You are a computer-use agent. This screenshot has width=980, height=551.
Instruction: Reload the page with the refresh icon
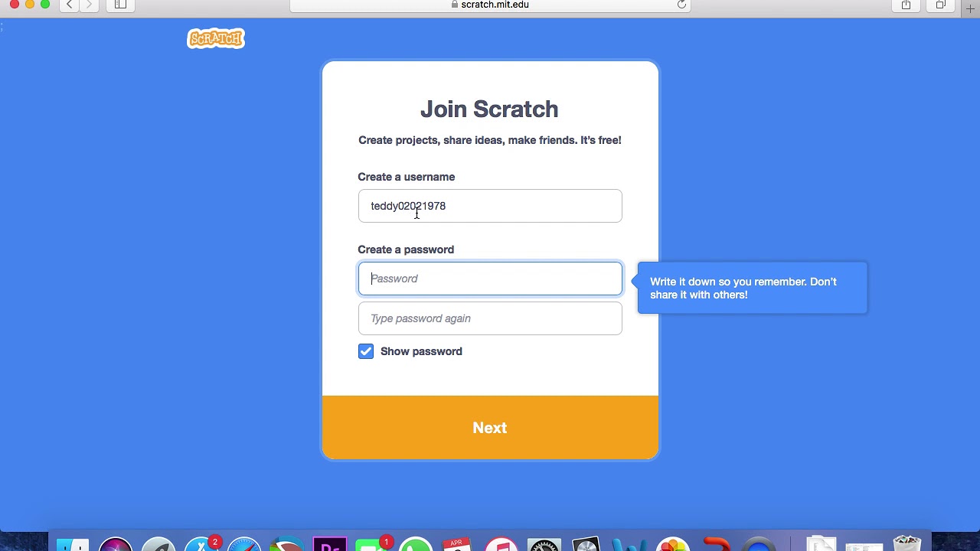click(x=681, y=5)
